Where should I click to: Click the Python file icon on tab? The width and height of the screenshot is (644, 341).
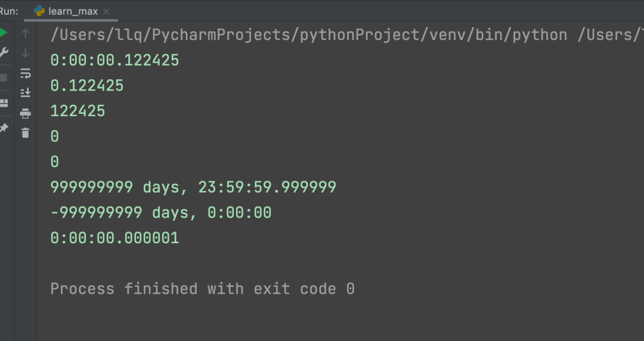point(40,11)
